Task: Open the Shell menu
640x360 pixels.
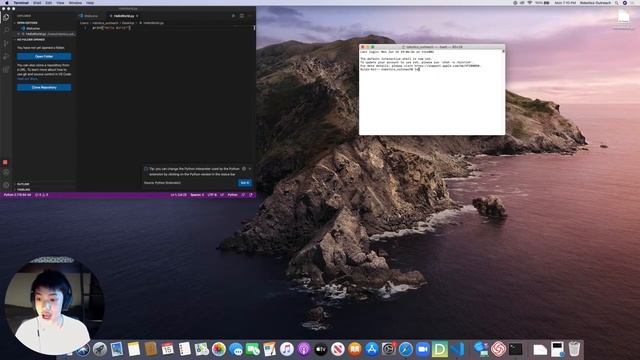Action: [37, 2]
